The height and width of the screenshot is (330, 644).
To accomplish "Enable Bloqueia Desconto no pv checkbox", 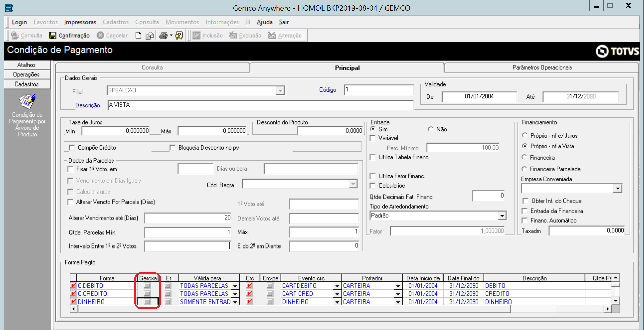I will point(172,148).
